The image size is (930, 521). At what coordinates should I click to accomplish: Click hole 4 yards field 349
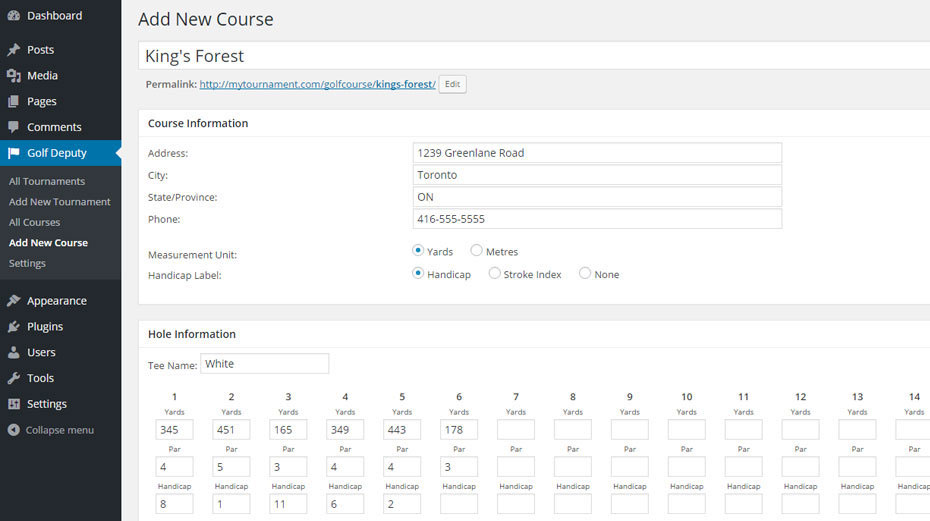click(x=345, y=430)
